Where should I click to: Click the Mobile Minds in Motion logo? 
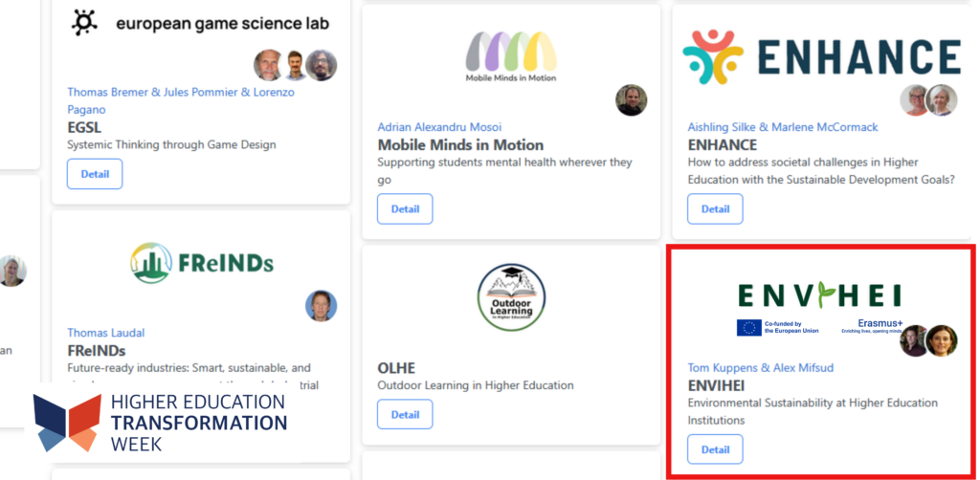pos(511,56)
